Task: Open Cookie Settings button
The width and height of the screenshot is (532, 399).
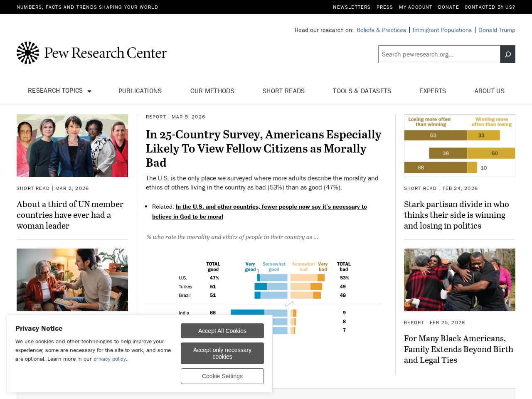Action: 222,376
